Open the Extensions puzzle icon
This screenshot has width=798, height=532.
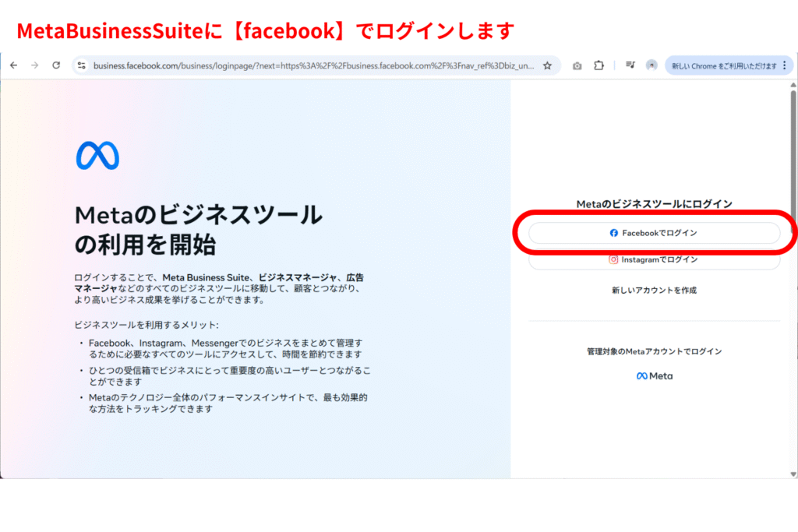(x=598, y=66)
